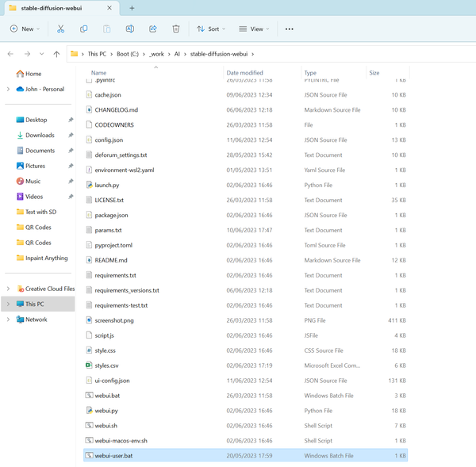Click the Cut scissors icon in toolbar
This screenshot has width=476, height=467.
point(60,29)
